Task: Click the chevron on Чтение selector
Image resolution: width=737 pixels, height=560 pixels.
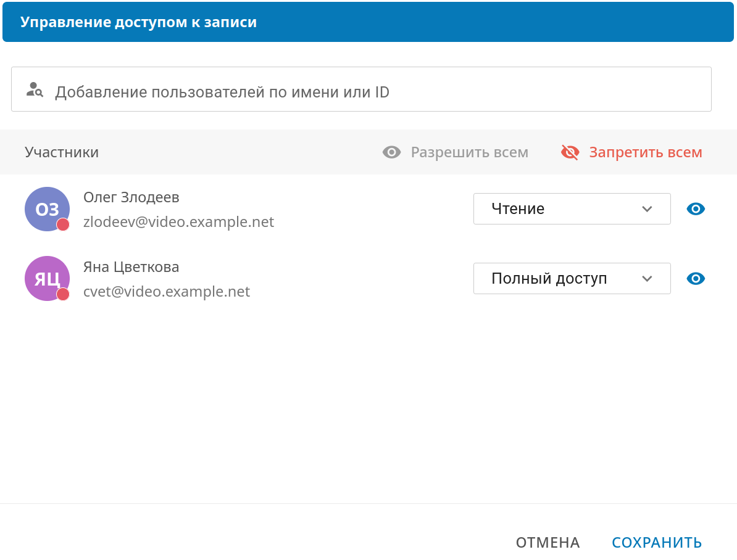Action: (647, 208)
